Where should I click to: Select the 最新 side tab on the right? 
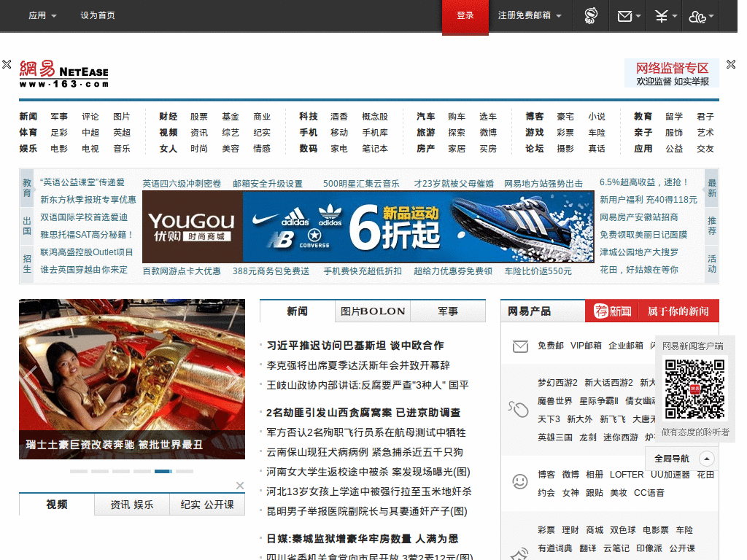click(x=712, y=187)
